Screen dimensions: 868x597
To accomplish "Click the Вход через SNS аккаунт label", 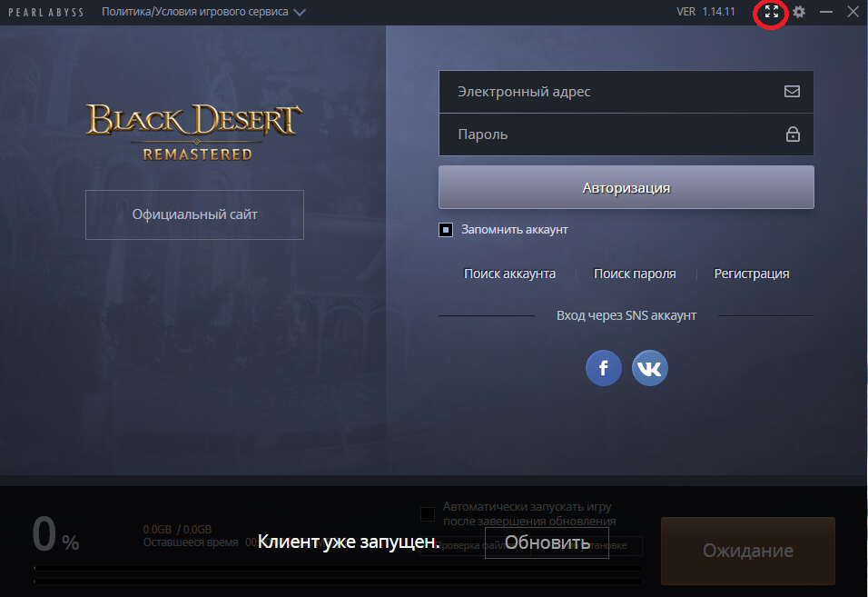I will point(626,315).
